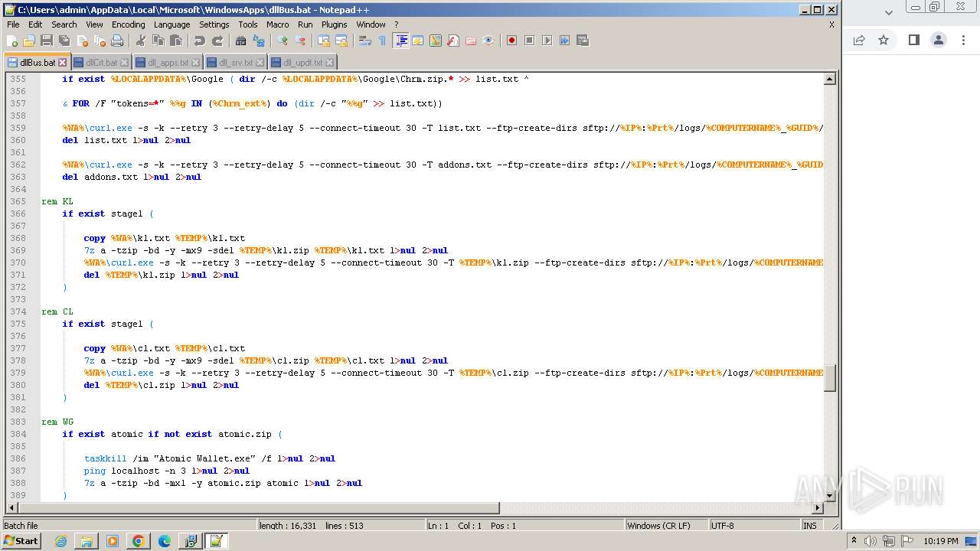Print the document with the Print icon

pyautogui.click(x=116, y=41)
